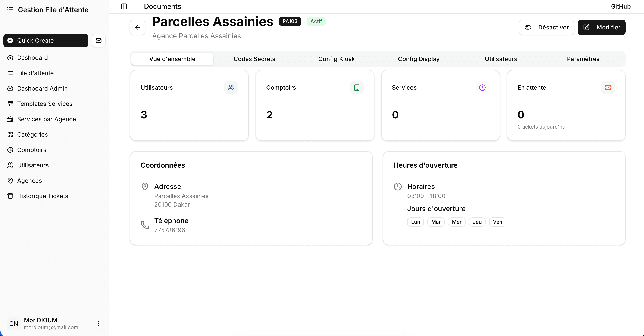Screen dimensions: 644x336
Task: Deactivate the agency with Désactiver button
Action: 547,27
